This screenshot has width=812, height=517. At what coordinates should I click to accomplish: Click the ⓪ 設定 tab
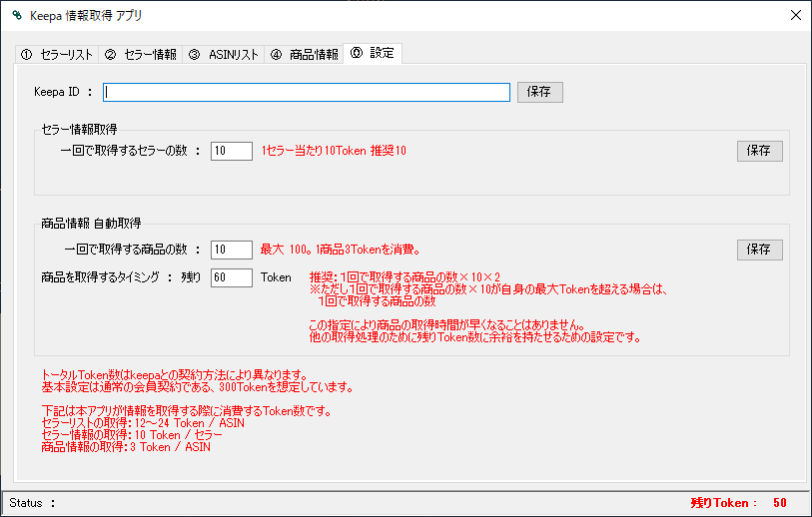(373, 53)
